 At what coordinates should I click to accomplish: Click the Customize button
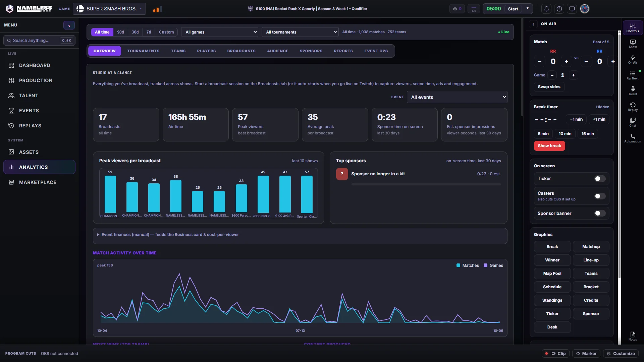[621, 354]
